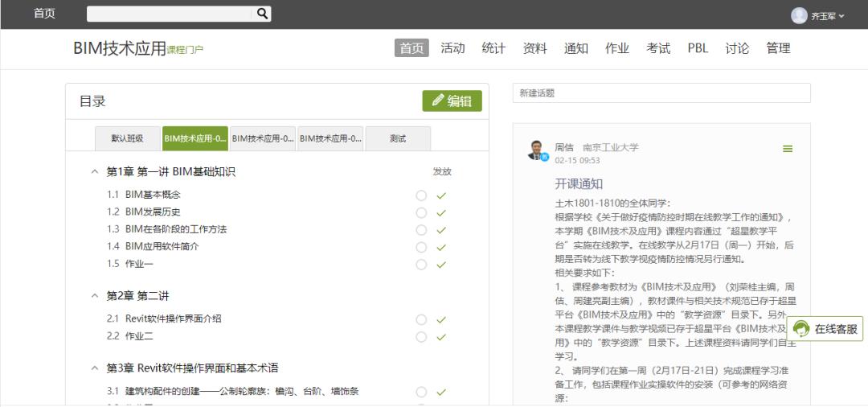Open the 在线客服 support widget
The height and width of the screenshot is (407, 868).
(825, 329)
